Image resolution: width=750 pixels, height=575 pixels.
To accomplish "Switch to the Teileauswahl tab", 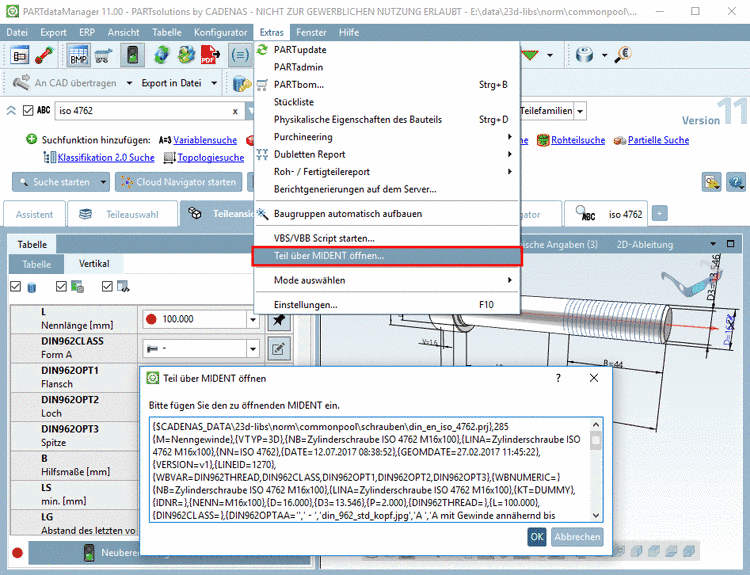I will 122,214.
